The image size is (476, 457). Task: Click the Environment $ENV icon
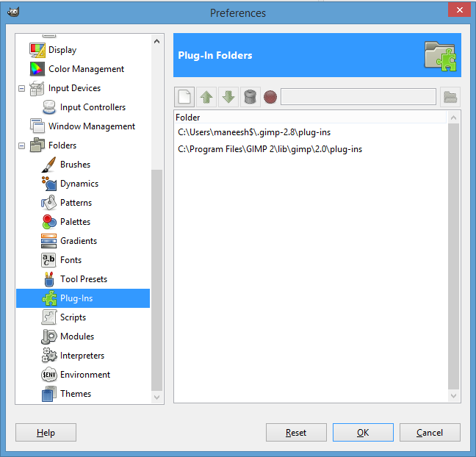49,375
